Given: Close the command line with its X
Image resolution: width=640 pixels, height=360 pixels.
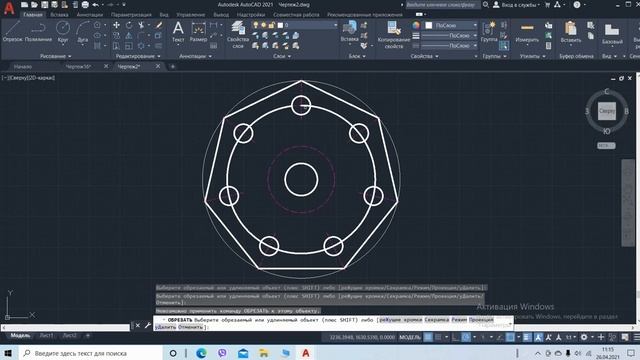Looking at the screenshot, I should 138,325.
